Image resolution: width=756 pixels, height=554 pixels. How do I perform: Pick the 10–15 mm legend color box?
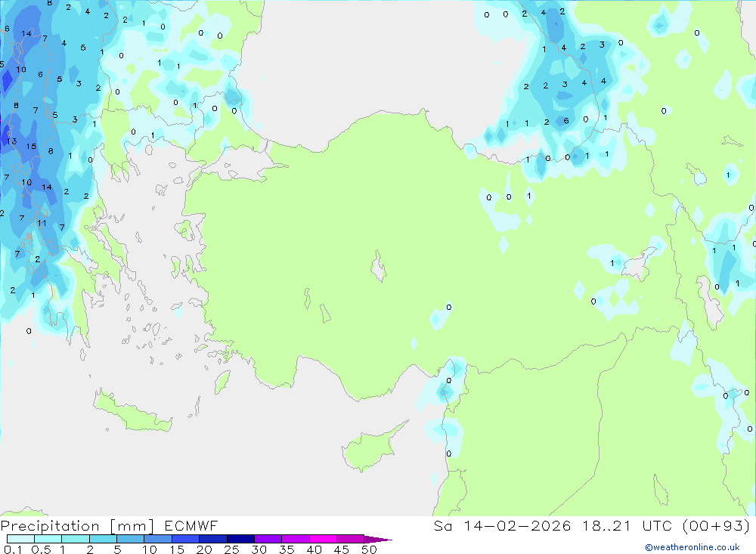tap(158, 539)
